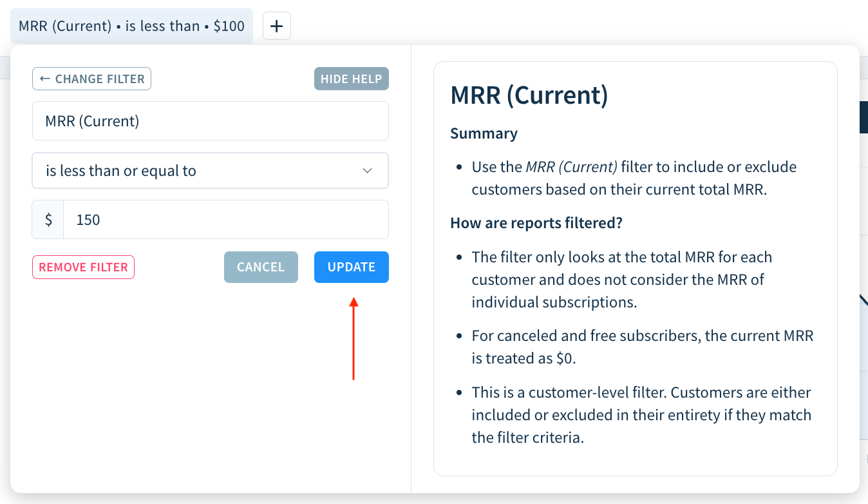Click the filter name field labeled MRR (Current)

point(210,121)
